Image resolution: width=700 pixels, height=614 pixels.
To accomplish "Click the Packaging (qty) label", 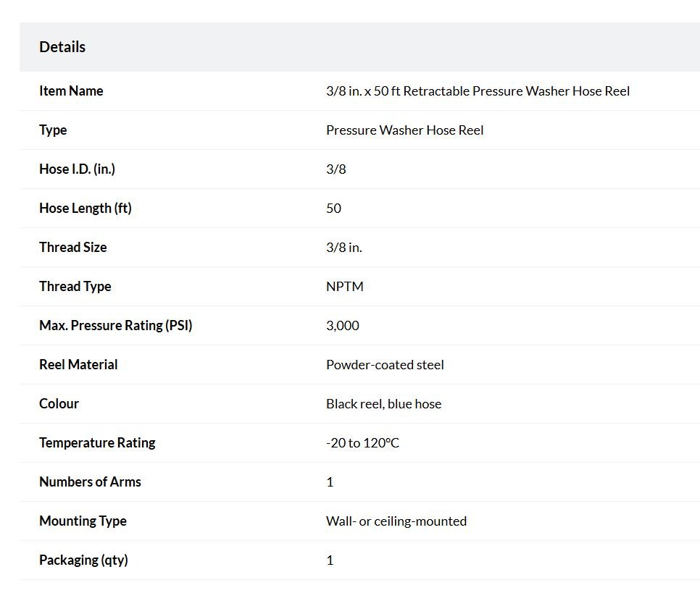I will point(83,560).
